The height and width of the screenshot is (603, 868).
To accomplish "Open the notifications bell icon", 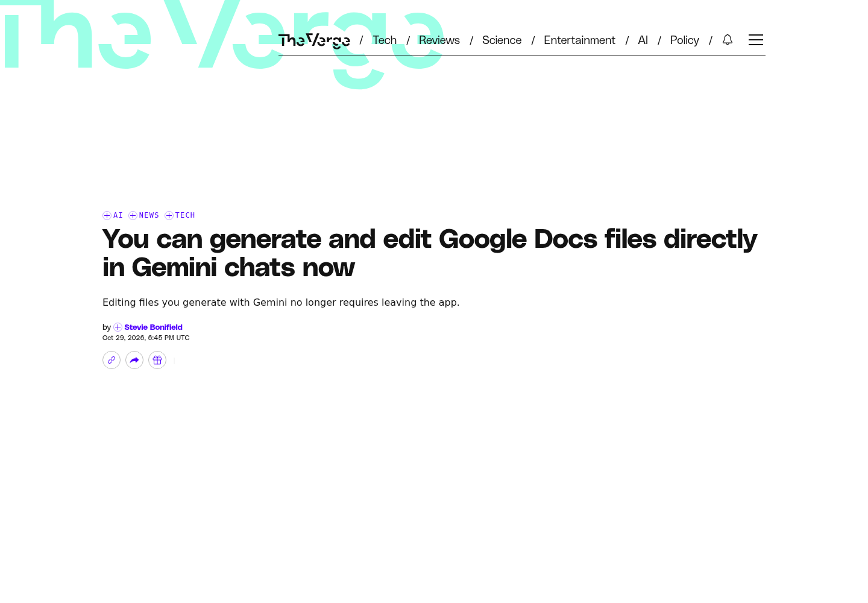I will (728, 40).
